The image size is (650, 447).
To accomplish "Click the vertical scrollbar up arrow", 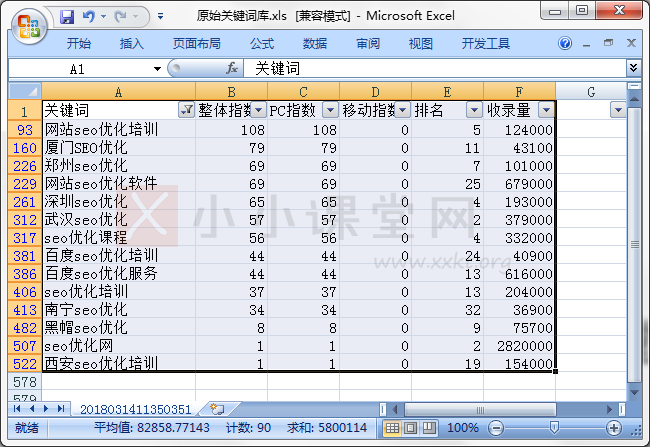I will [634, 99].
